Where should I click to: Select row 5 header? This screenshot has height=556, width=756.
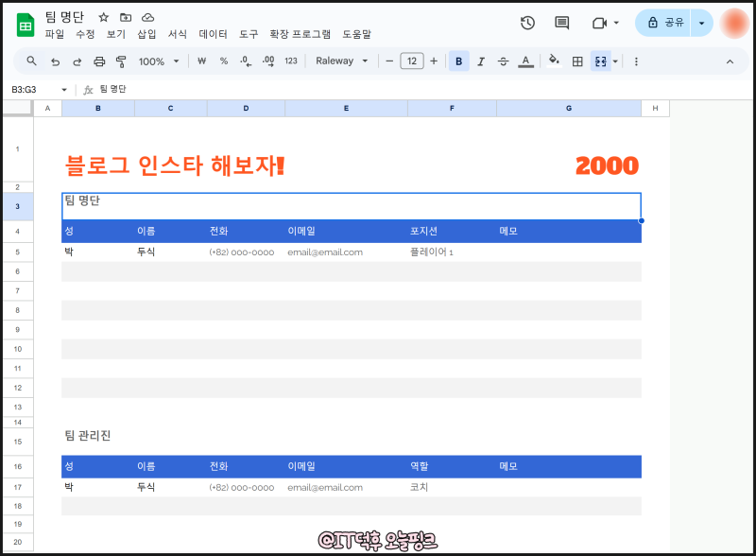tap(18, 252)
